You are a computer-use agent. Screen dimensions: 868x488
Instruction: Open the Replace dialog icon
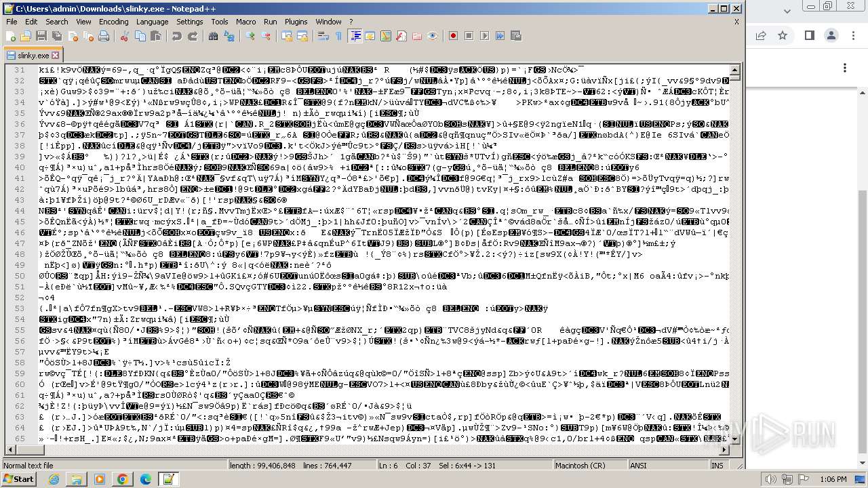pyautogui.click(x=229, y=36)
